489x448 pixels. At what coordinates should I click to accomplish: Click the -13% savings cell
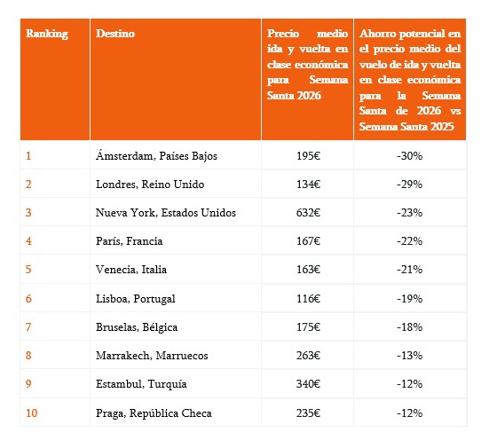tap(409, 356)
